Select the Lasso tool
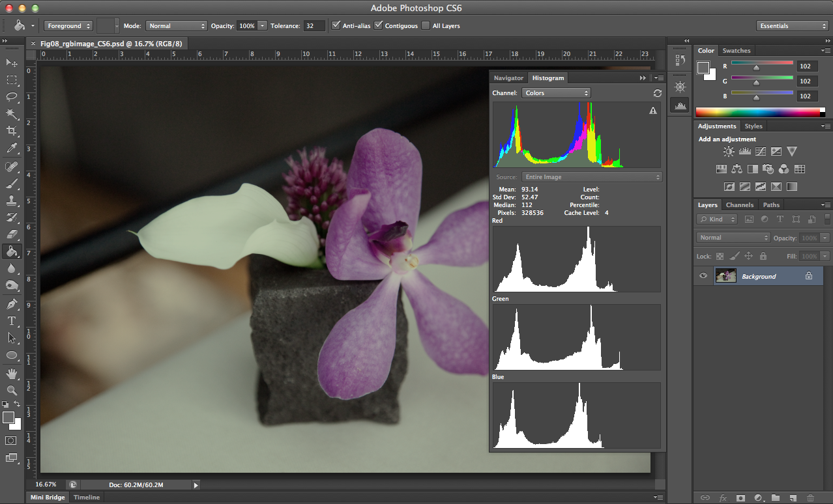833x504 pixels. [x=12, y=96]
